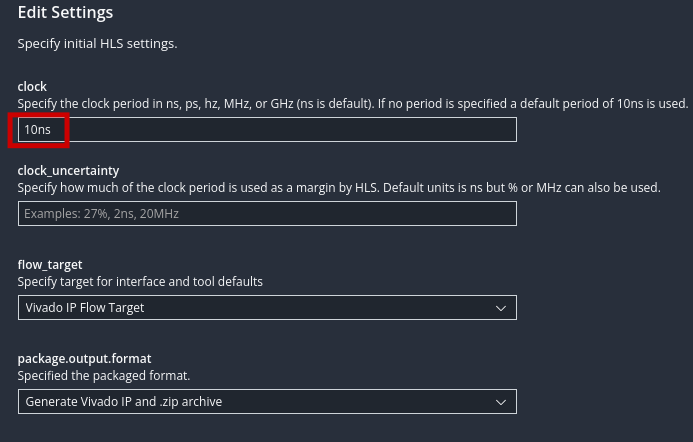Open the flow_target dropdown
This screenshot has width=693, height=442.
267,307
